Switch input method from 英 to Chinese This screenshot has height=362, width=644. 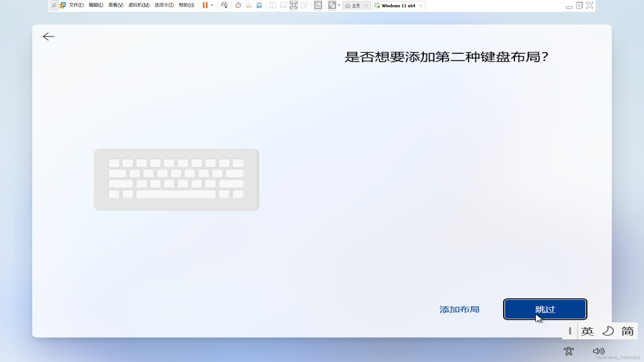coord(588,331)
